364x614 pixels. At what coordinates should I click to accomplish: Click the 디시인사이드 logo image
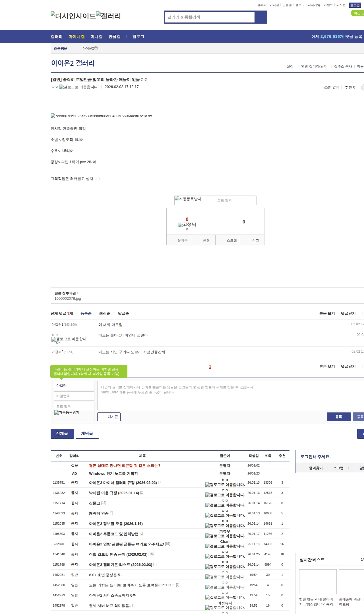tap(73, 16)
